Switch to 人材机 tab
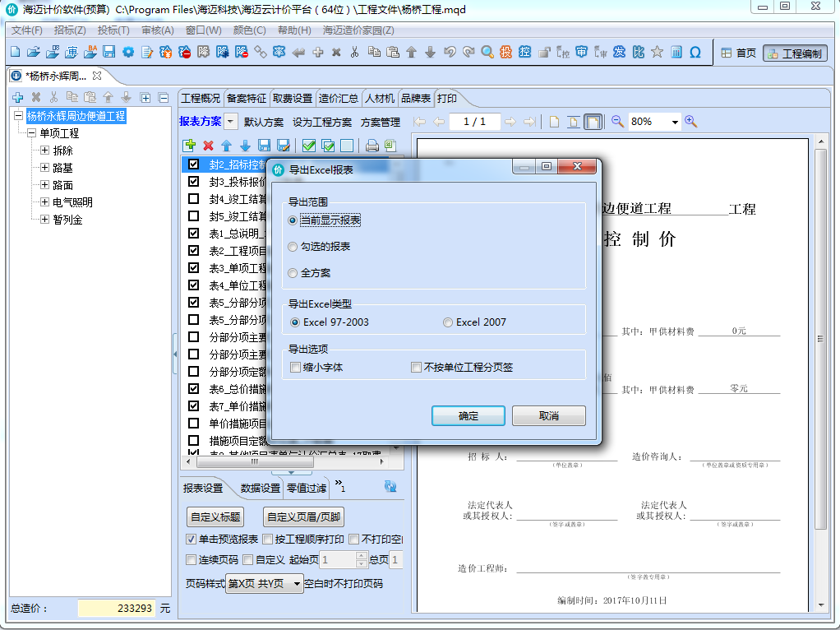Screen dimensions: 840x630 point(379,98)
